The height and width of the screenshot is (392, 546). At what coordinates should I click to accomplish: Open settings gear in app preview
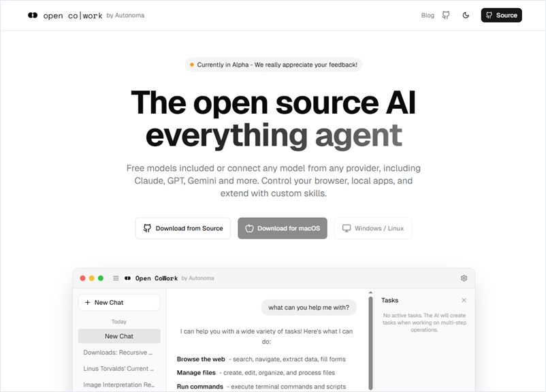tap(464, 278)
